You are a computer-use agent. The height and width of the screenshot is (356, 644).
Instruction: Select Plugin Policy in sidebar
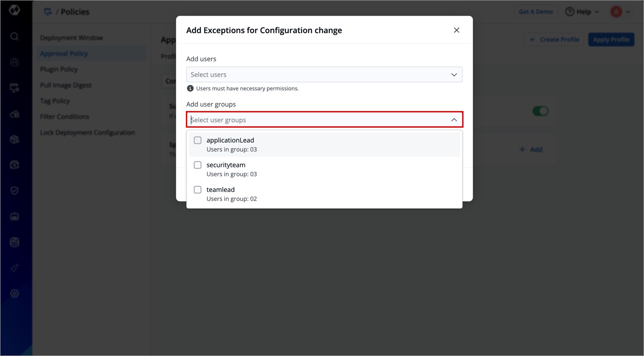pyautogui.click(x=59, y=69)
